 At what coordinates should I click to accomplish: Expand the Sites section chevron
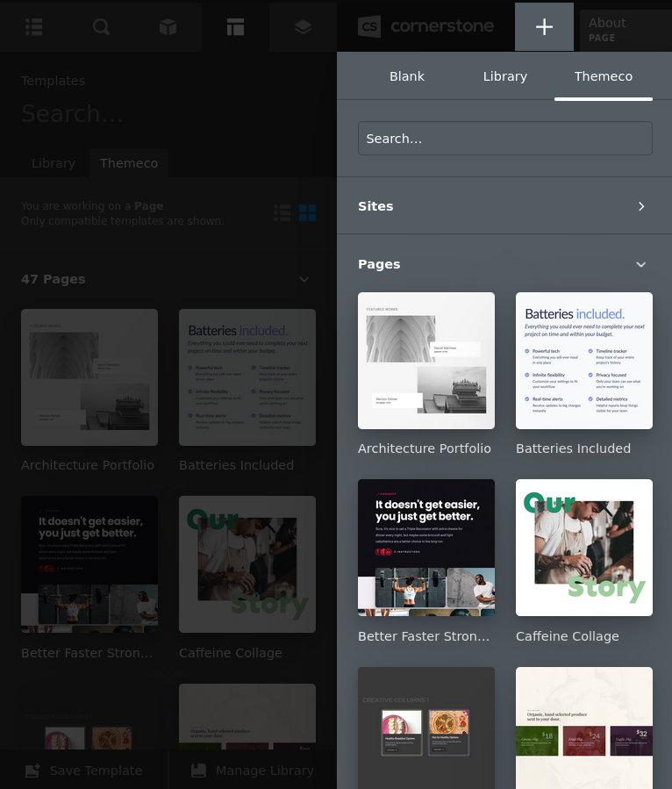pyautogui.click(x=640, y=206)
